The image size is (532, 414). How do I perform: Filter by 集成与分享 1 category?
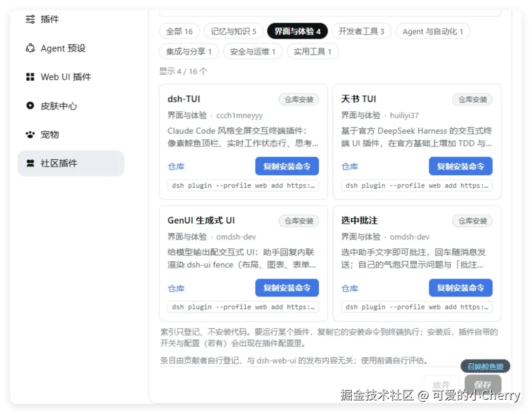[189, 52]
